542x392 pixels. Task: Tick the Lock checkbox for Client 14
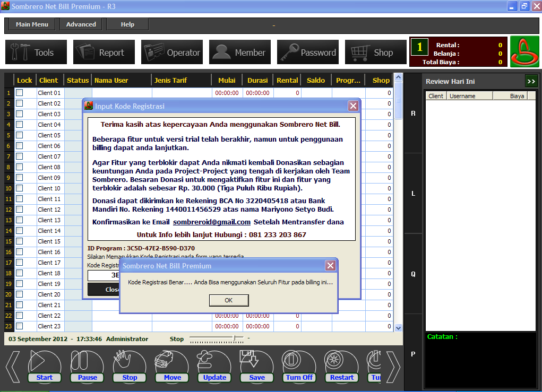[20, 230]
